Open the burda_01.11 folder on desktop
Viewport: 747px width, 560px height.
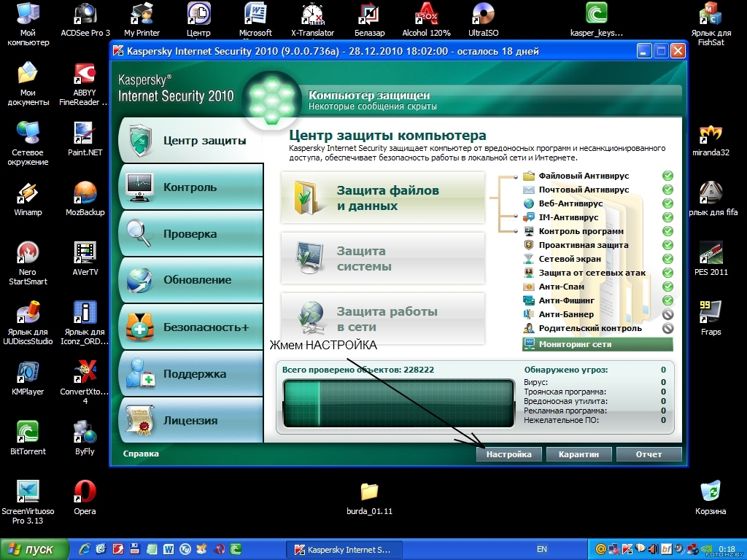pos(369,498)
